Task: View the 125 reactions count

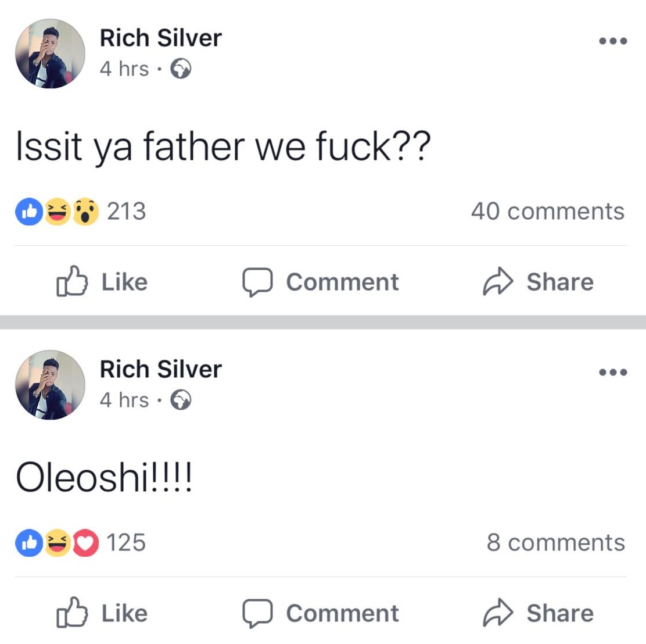Action: pyautogui.click(x=126, y=542)
